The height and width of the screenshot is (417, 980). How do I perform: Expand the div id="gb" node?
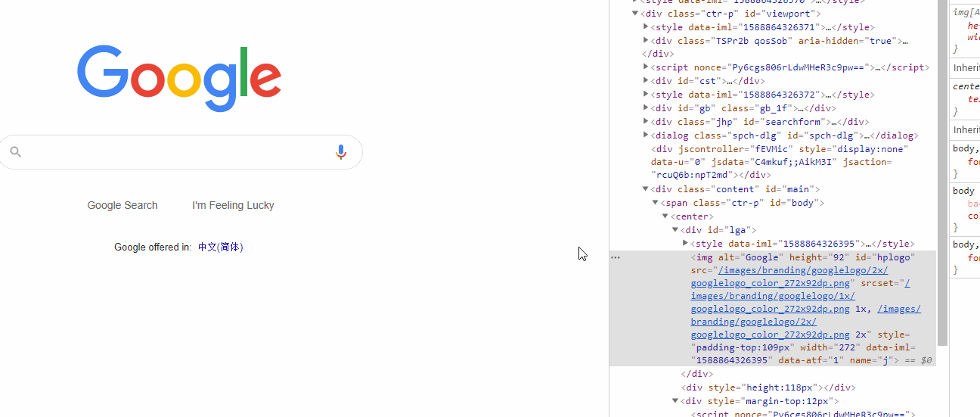point(646,107)
